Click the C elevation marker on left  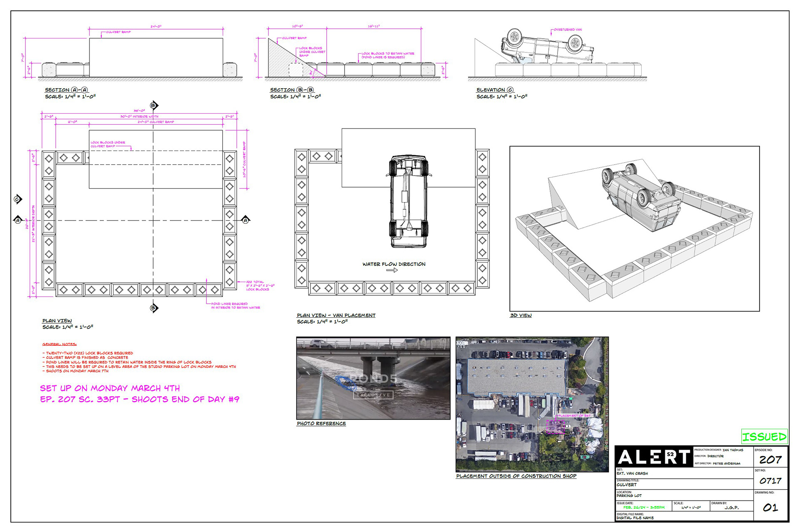(x=17, y=199)
